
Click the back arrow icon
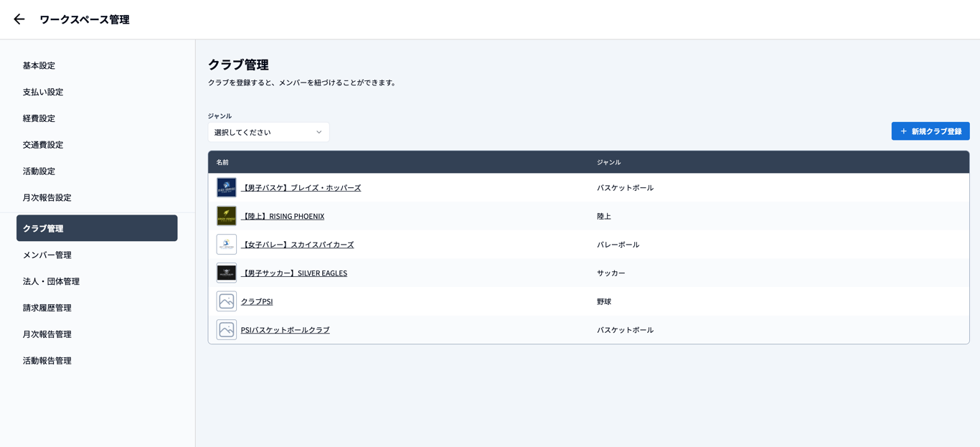click(x=19, y=19)
